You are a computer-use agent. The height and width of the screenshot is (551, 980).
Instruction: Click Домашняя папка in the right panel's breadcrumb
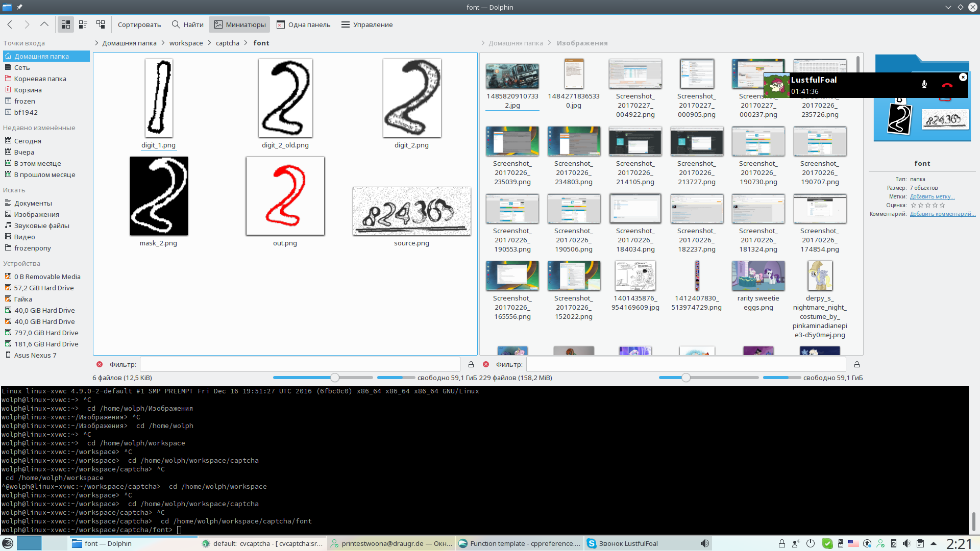tap(516, 43)
